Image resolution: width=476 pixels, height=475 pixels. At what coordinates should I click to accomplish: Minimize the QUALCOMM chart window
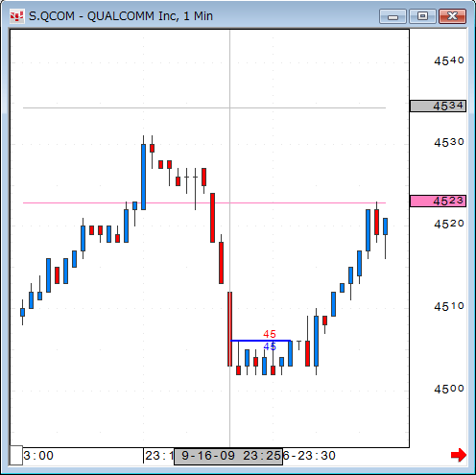393,16
